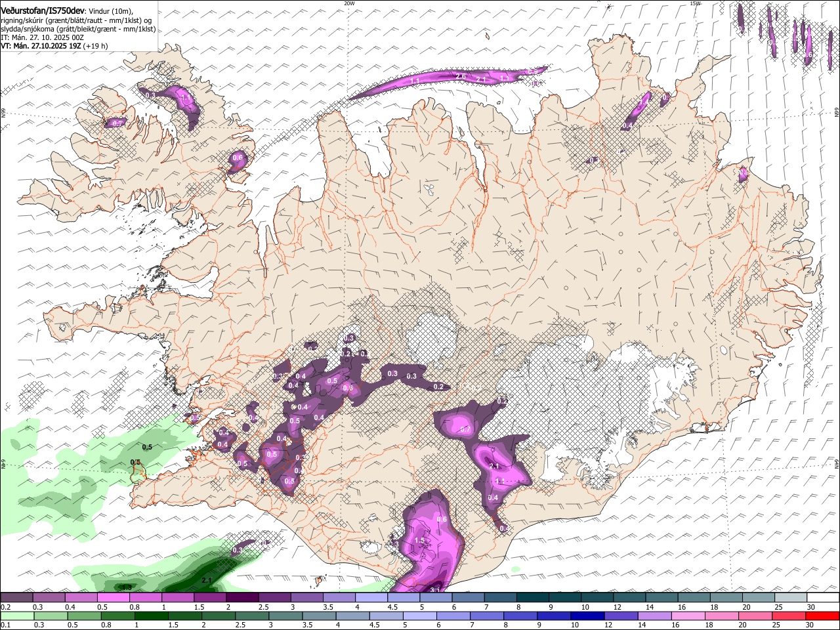Click the '(+19 h)' forecast offset text
This screenshot has width=840, height=630.
coord(96,46)
